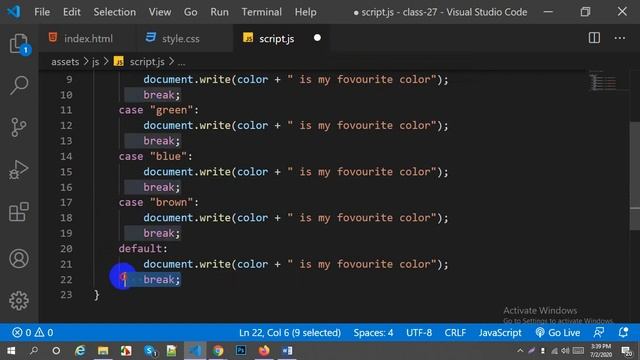Viewport: 640px width, 360px height.
Task: Change indentation via Spaces: 4
Action: click(x=373, y=333)
